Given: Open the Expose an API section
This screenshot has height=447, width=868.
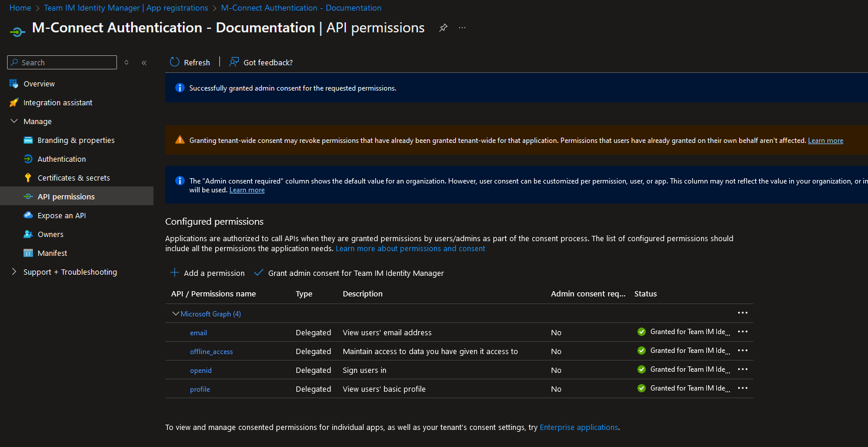Looking at the screenshot, I should 28,215.
